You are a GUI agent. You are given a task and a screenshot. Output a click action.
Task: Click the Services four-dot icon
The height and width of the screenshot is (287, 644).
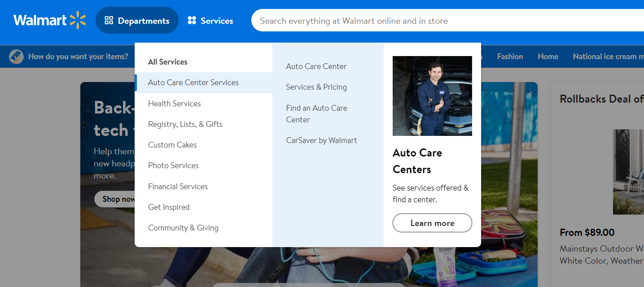[x=192, y=21]
